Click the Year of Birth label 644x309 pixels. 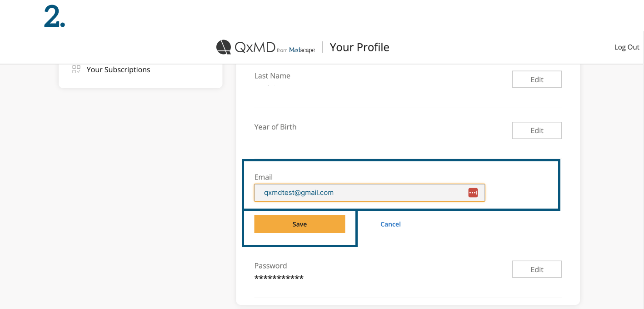coord(275,127)
